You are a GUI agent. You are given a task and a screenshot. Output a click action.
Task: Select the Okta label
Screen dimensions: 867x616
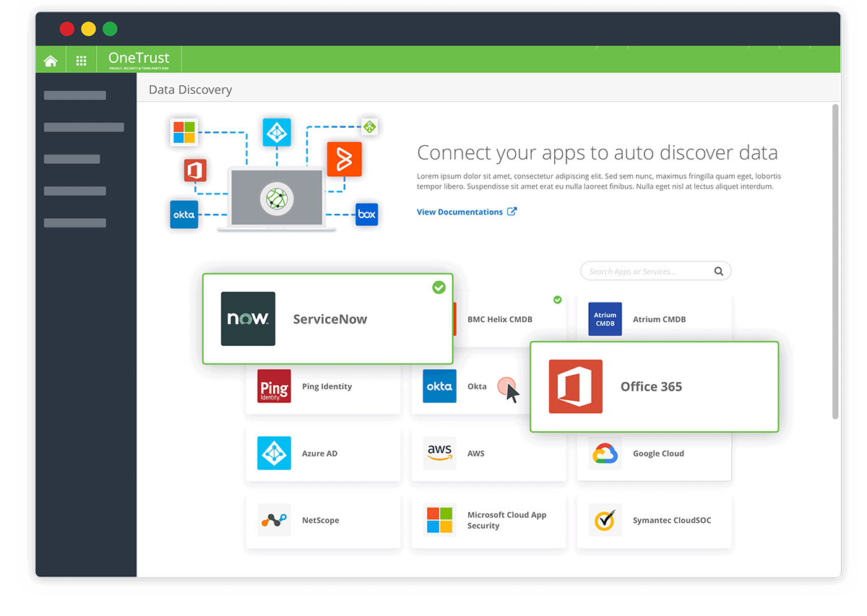pyautogui.click(x=477, y=386)
